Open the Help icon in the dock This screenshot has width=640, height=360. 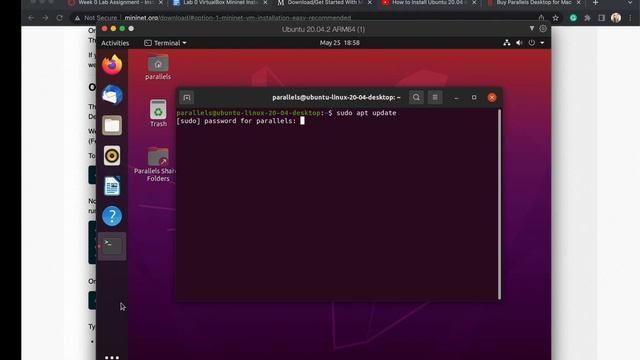click(x=112, y=216)
